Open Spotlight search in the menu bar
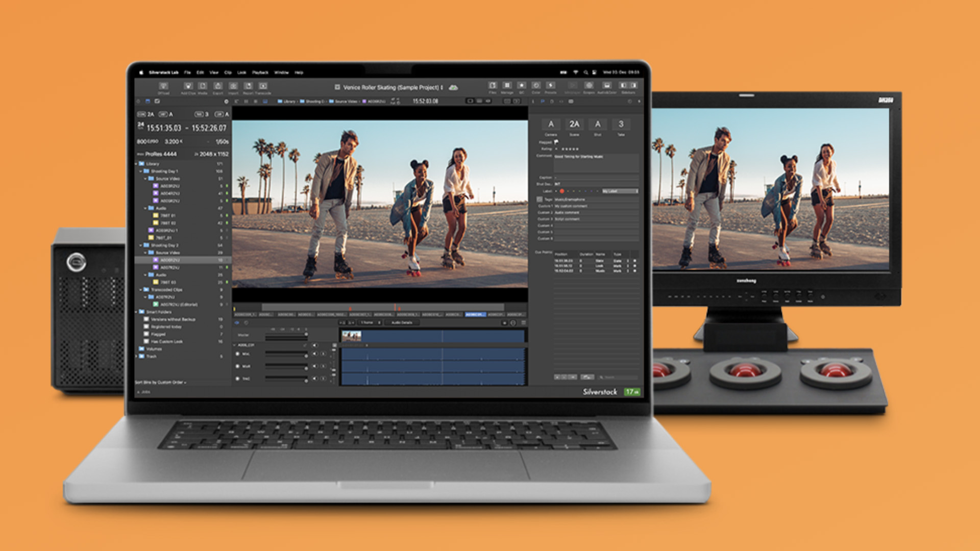 tap(586, 72)
